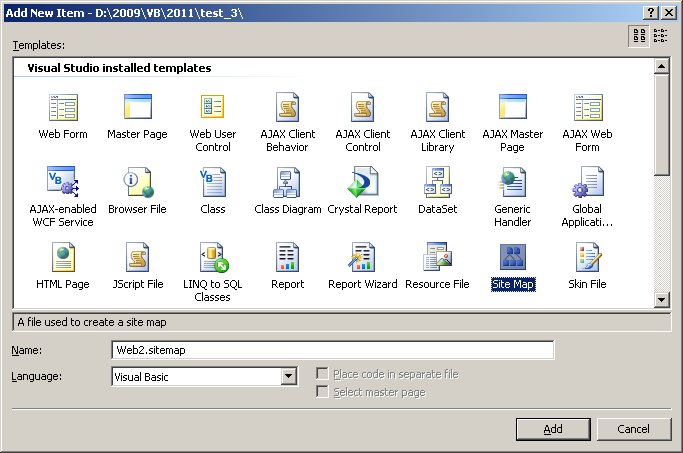
Task: Click the Name input field
Action: pos(333,350)
